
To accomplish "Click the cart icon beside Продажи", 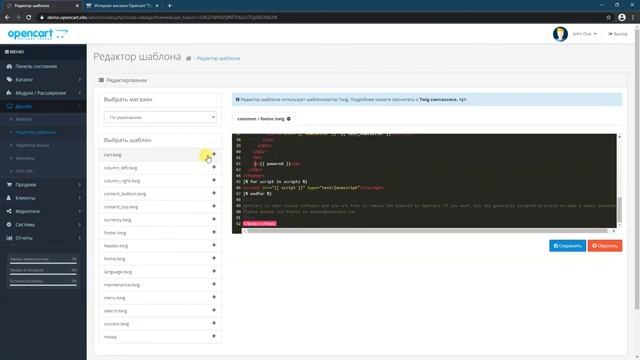I will [9, 184].
